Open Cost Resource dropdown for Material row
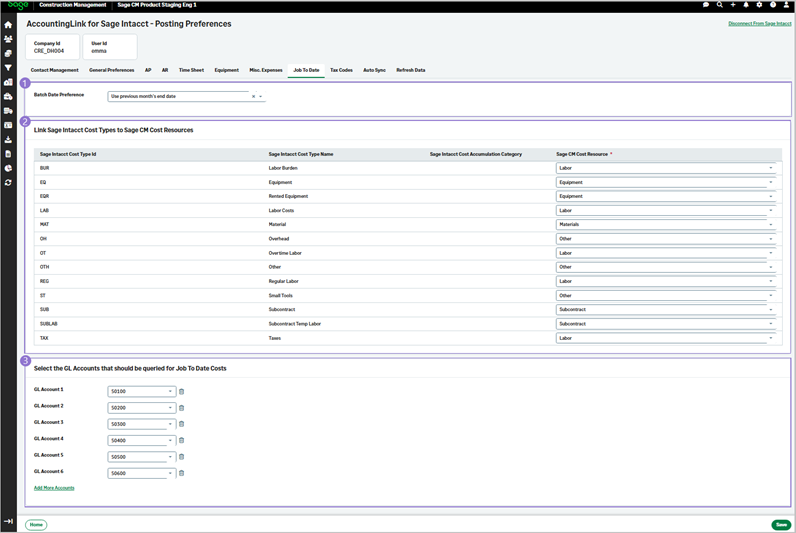This screenshot has height=533, width=796. [x=665, y=224]
